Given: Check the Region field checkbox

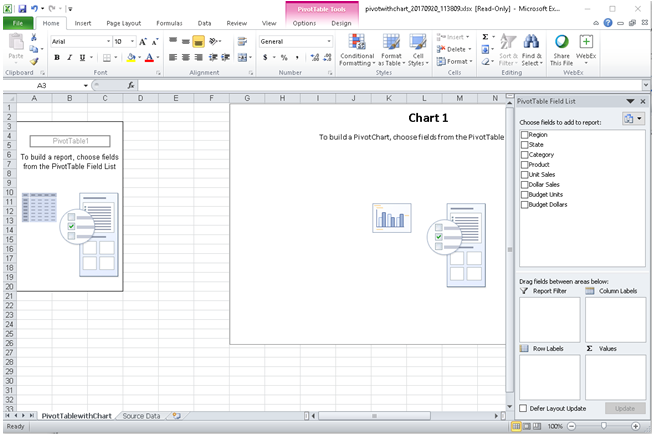Looking at the screenshot, I should 524,134.
